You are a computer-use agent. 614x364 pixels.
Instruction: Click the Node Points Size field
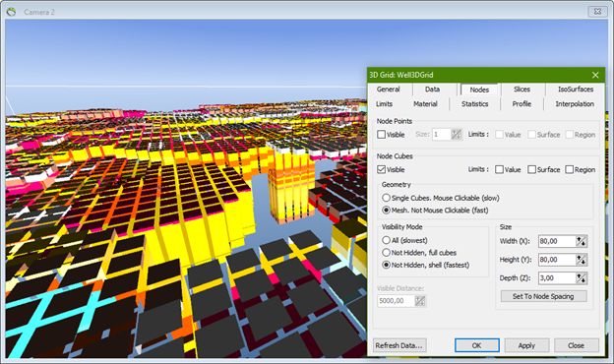pyautogui.click(x=441, y=134)
